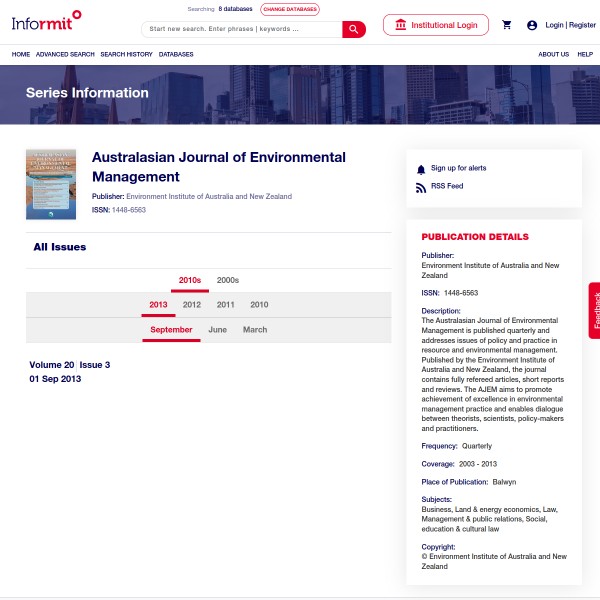Open the Advanced Search menu item
The image size is (600, 600).
(x=65, y=54)
